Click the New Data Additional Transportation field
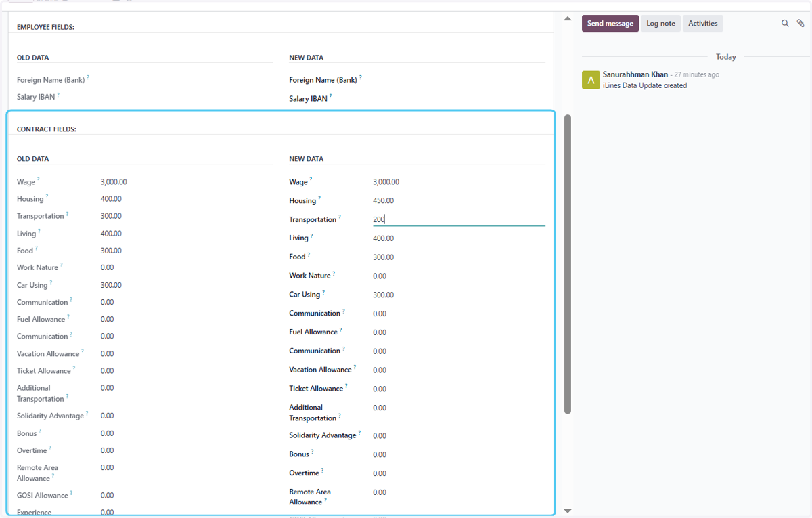812x518 pixels. [x=459, y=408]
